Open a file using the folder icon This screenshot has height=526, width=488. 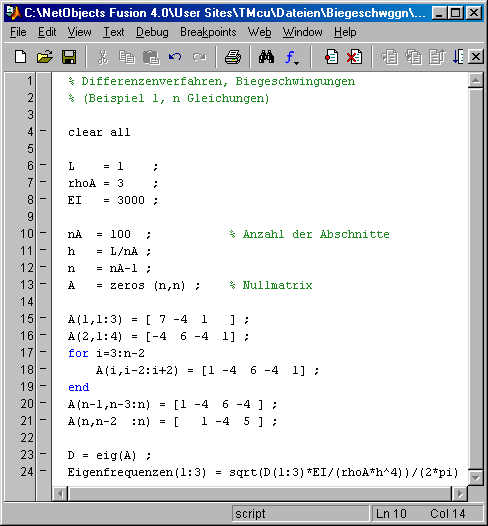click(x=45, y=57)
